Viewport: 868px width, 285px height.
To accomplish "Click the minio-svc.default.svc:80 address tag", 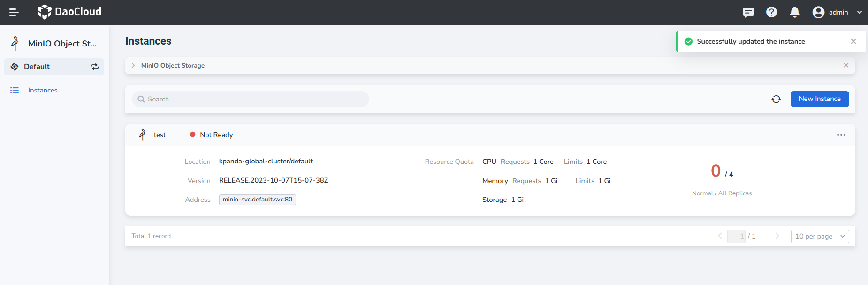I will pos(257,200).
